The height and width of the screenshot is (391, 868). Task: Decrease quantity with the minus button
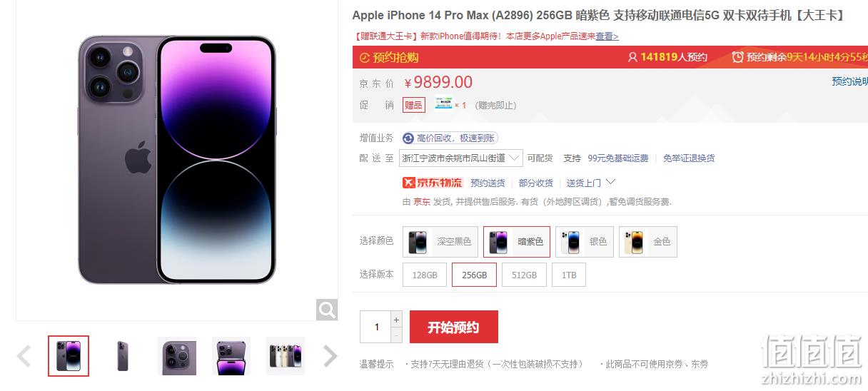pyautogui.click(x=397, y=335)
